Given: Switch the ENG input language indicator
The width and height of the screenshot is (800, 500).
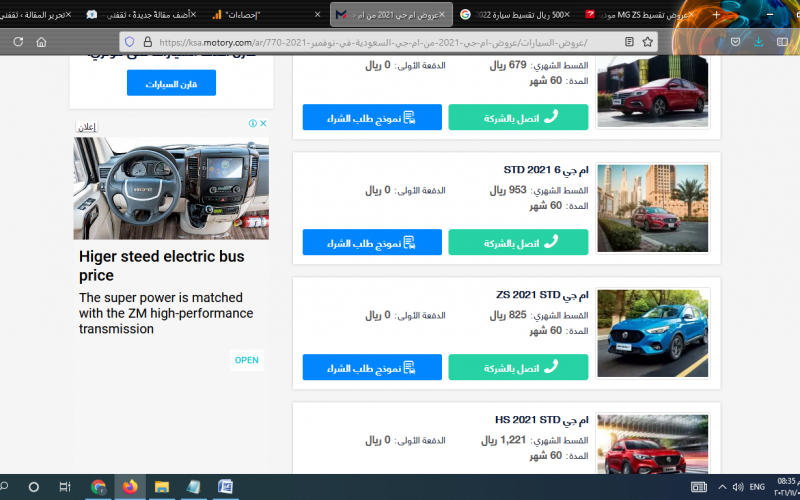Looking at the screenshot, I should pyautogui.click(x=757, y=487).
